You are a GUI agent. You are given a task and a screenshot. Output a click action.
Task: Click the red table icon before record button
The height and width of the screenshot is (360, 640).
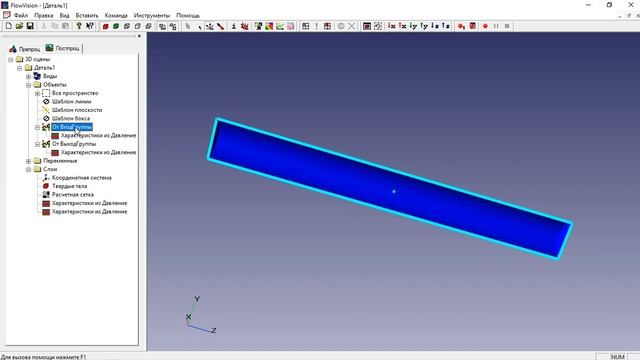(x=473, y=26)
